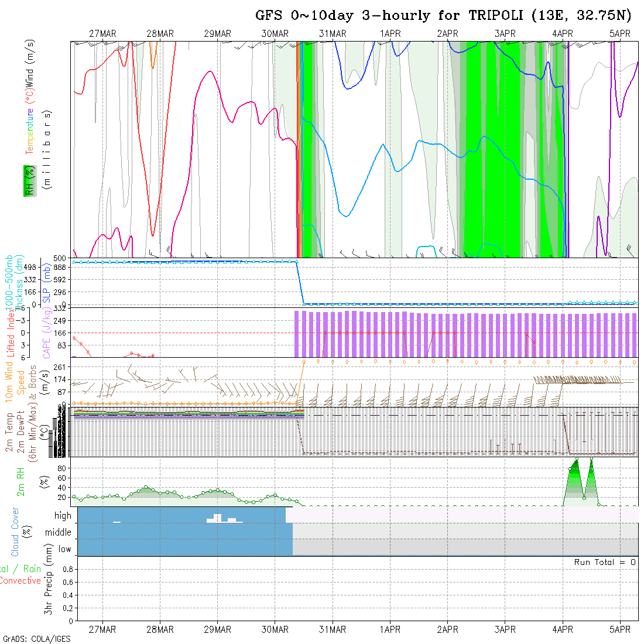
Task: Click the 'Run Total = 0' text
Action: tap(605, 562)
